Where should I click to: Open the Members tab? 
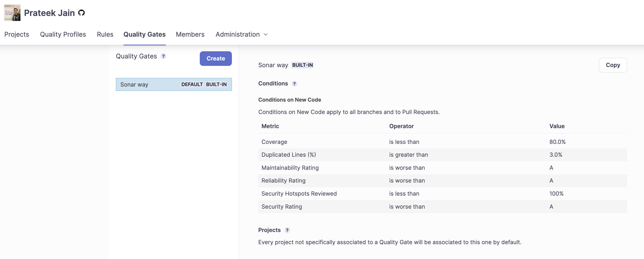coord(190,34)
